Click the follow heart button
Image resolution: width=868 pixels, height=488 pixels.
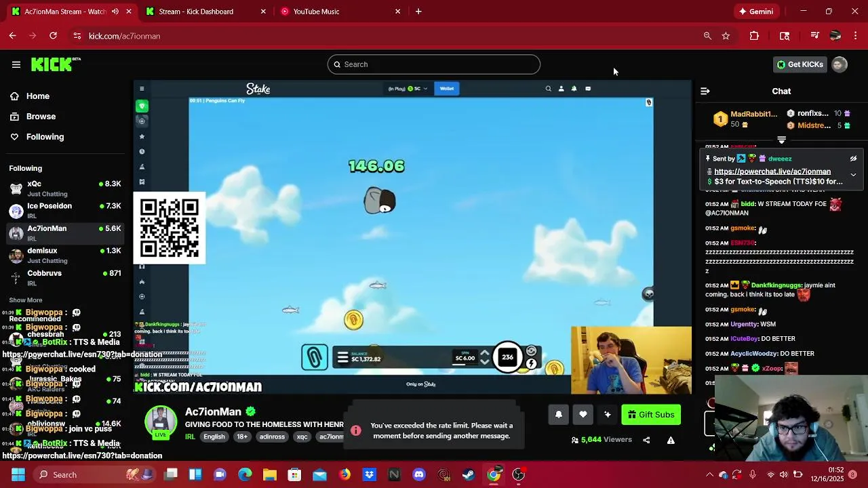click(x=583, y=415)
